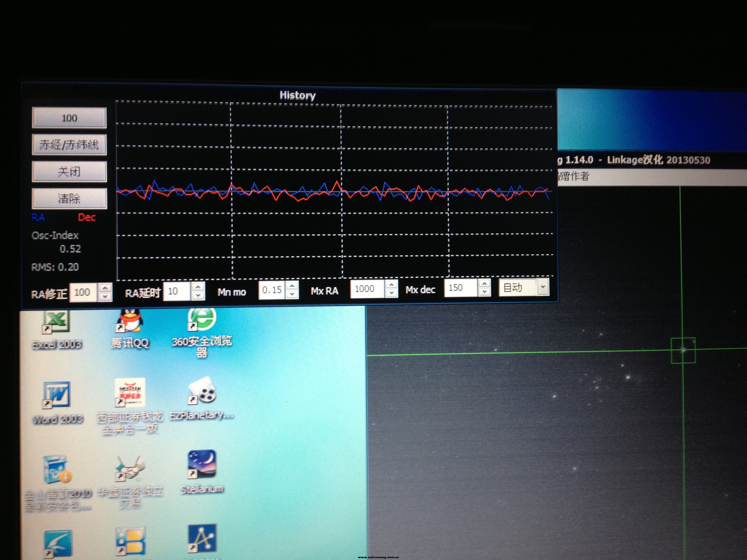Open the swoosh-logo shortcut below 金山毒霸
The image size is (747, 560).
coord(58,544)
